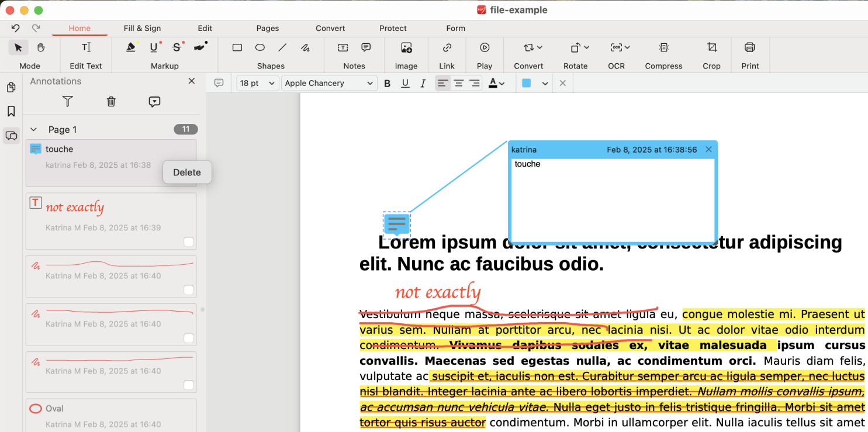The height and width of the screenshot is (432, 868).
Task: Switch to the Fill & Sign tab
Action: [x=142, y=28]
